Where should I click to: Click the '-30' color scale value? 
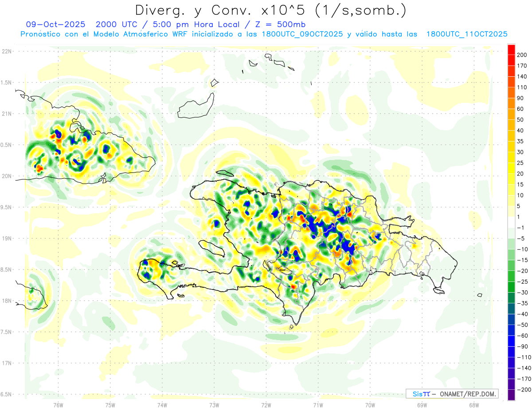click(x=522, y=292)
